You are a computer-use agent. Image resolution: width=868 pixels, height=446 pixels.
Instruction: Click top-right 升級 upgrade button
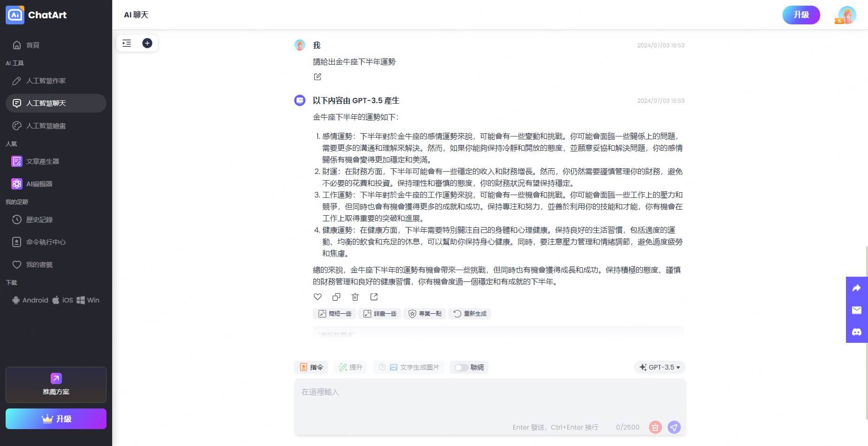pos(801,15)
